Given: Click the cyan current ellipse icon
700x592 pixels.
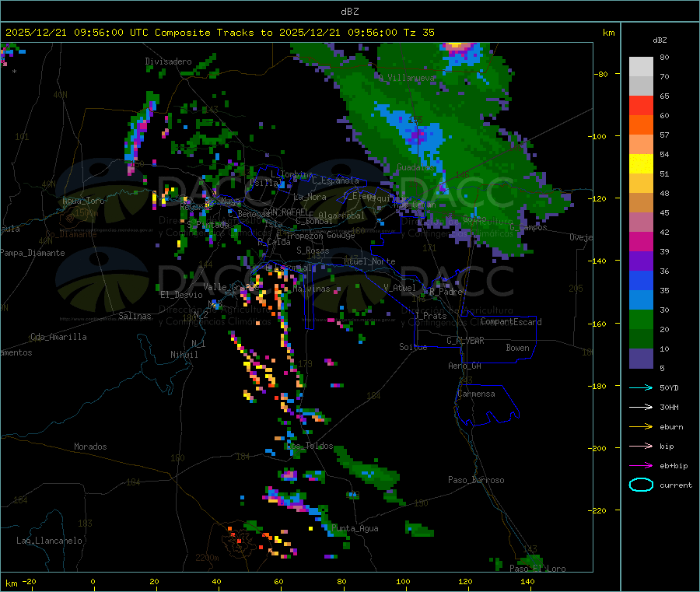Looking at the screenshot, I should (x=641, y=485).
